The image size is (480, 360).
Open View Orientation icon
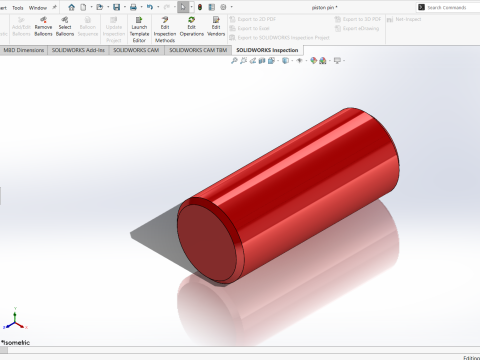[x=271, y=61]
